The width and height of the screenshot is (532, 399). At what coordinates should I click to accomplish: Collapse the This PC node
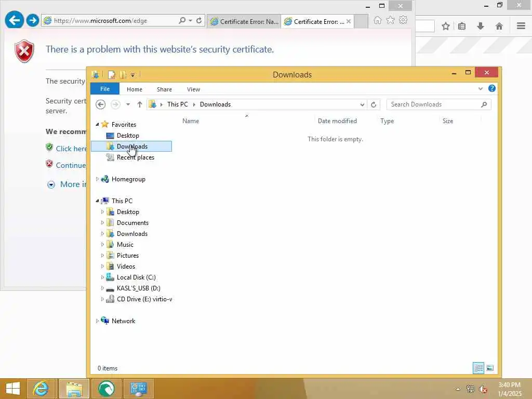click(x=97, y=201)
